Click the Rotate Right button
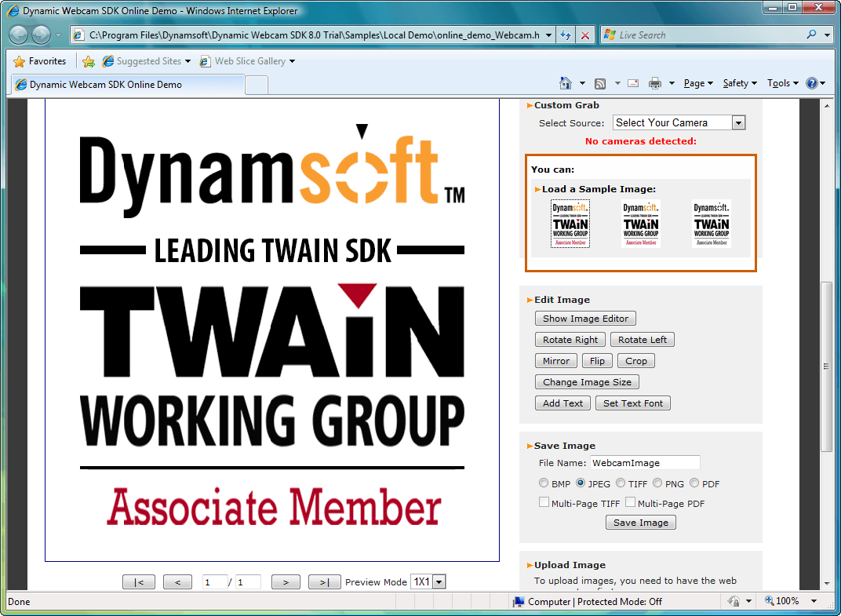The image size is (841, 616). point(570,340)
